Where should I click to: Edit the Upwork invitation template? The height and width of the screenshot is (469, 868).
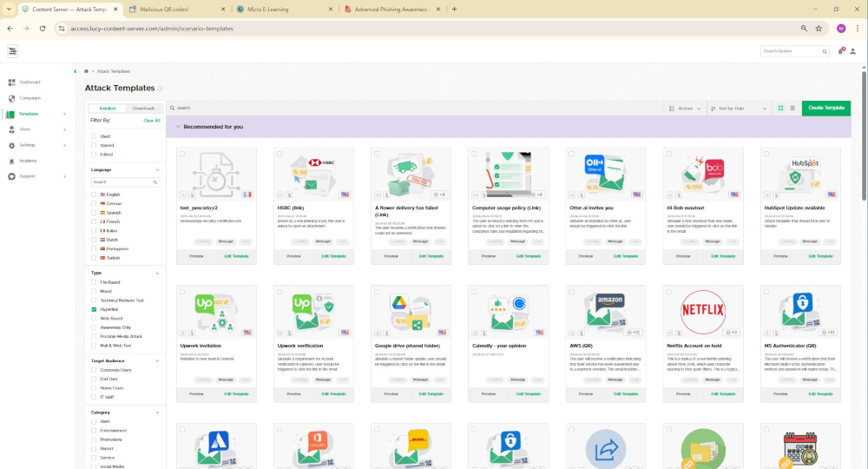pyautogui.click(x=236, y=394)
